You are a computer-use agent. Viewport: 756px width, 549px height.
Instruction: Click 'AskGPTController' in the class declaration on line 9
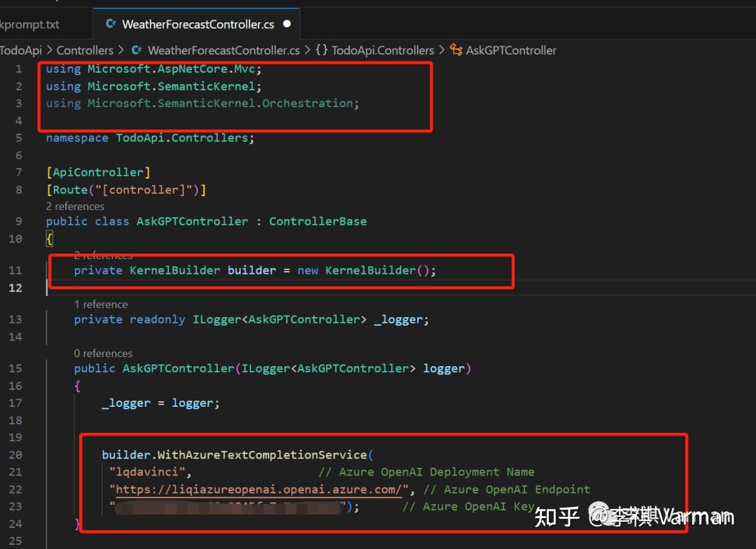pyautogui.click(x=192, y=221)
